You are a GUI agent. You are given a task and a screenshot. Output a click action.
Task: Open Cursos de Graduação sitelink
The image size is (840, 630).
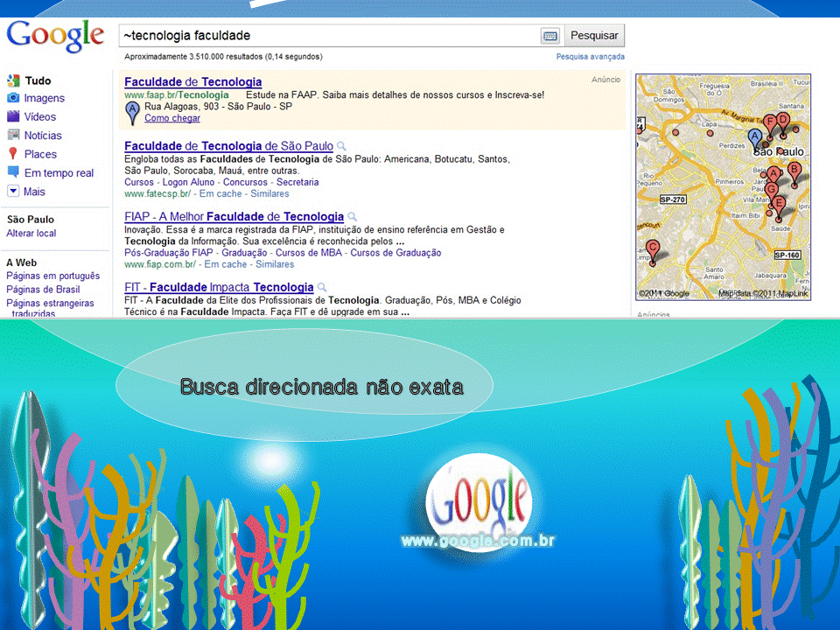pos(395,253)
